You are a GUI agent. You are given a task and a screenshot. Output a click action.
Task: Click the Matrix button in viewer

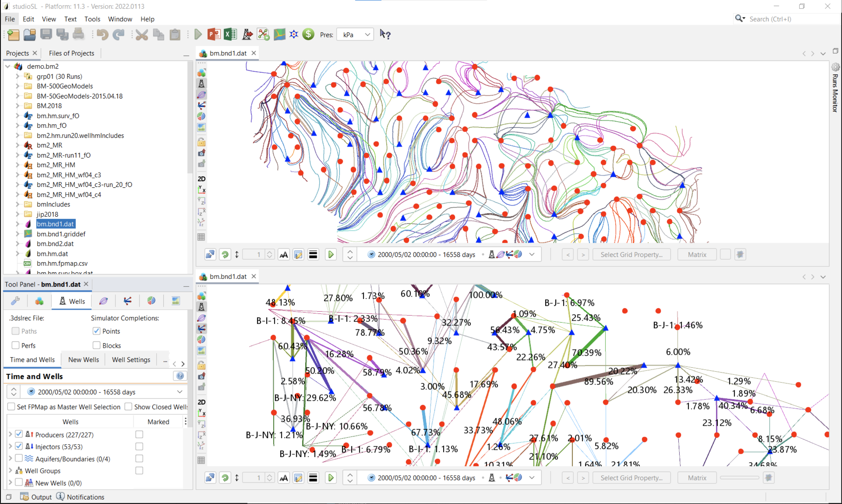click(695, 254)
